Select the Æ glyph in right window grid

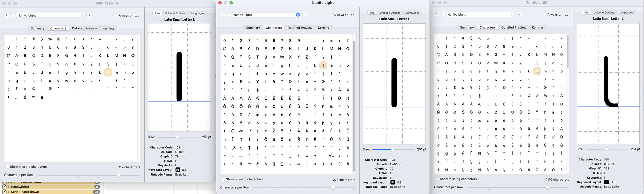[x=479, y=104]
